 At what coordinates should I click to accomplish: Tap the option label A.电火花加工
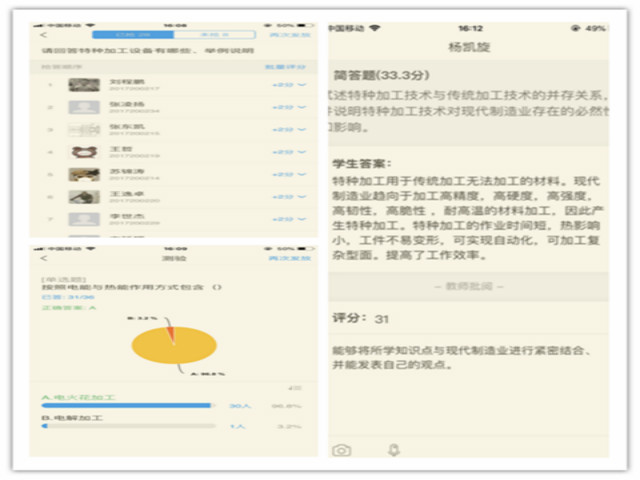(x=78, y=397)
